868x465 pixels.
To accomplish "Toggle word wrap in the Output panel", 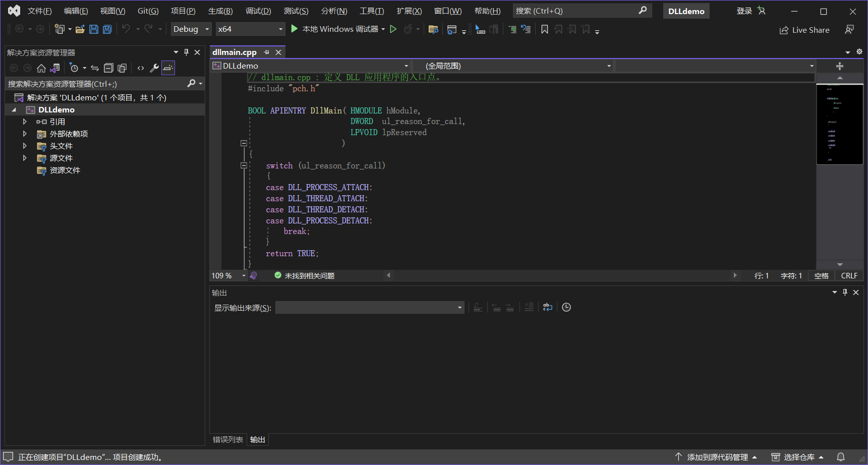I will pyautogui.click(x=548, y=307).
